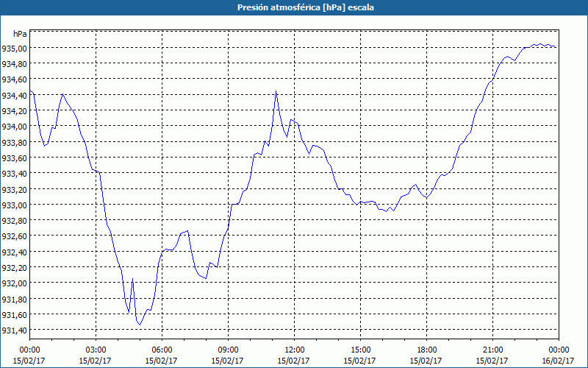The height and width of the screenshot is (368, 588).
Task: Click the 'hPa' unit label on the axis
Action: pos(20,34)
